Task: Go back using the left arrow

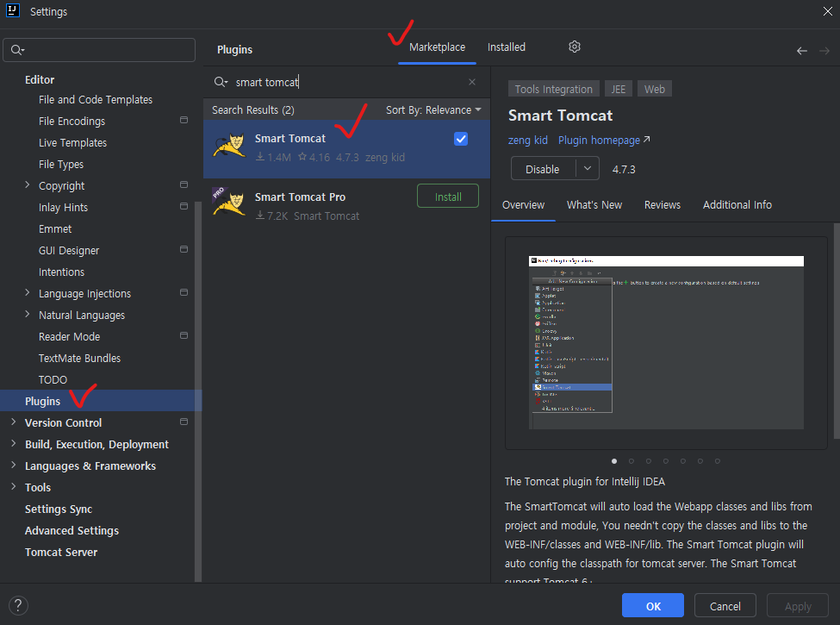Action: 801,51
